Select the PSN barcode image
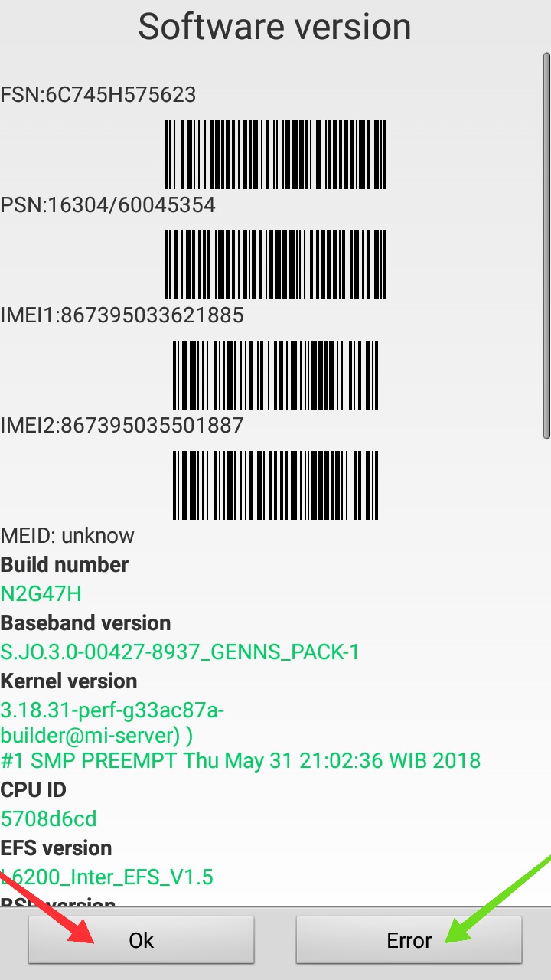 pyautogui.click(x=275, y=265)
